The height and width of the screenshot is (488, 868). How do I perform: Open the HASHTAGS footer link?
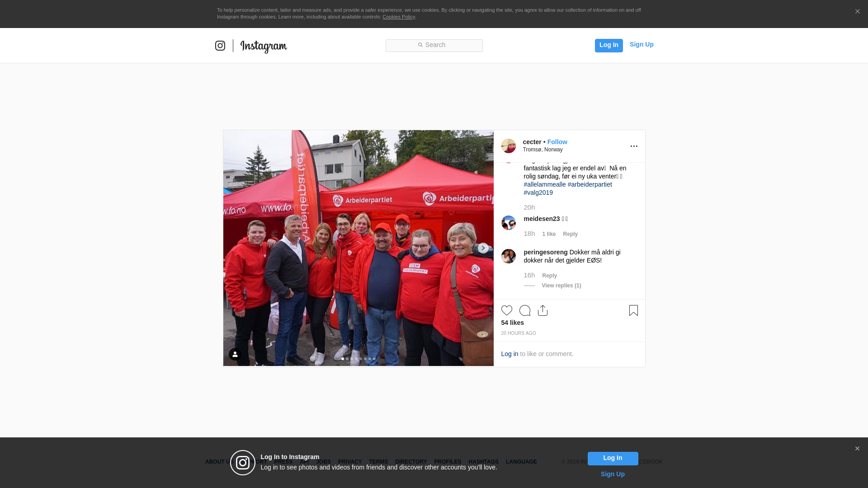483,462
